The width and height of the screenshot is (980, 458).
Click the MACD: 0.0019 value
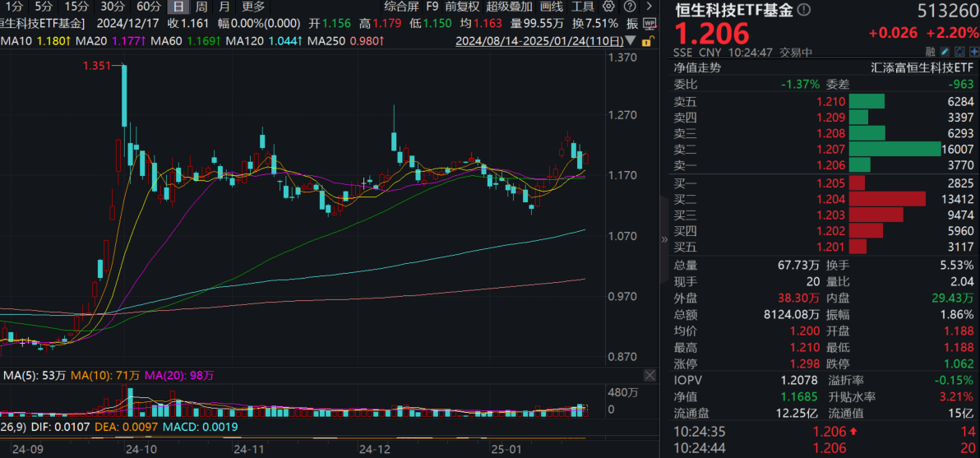tap(200, 426)
